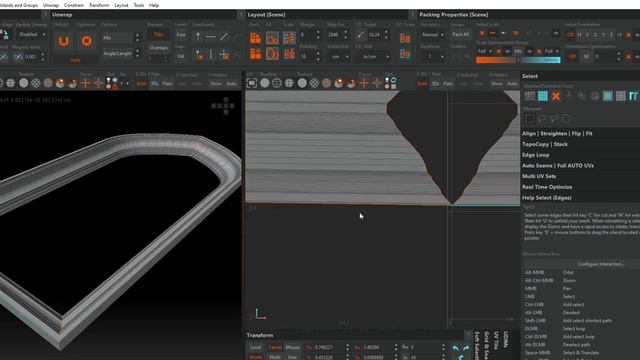The height and width of the screenshot is (360, 640).
Task: Click the bottom Scale icon in Layout panel
Action: tap(289, 54)
